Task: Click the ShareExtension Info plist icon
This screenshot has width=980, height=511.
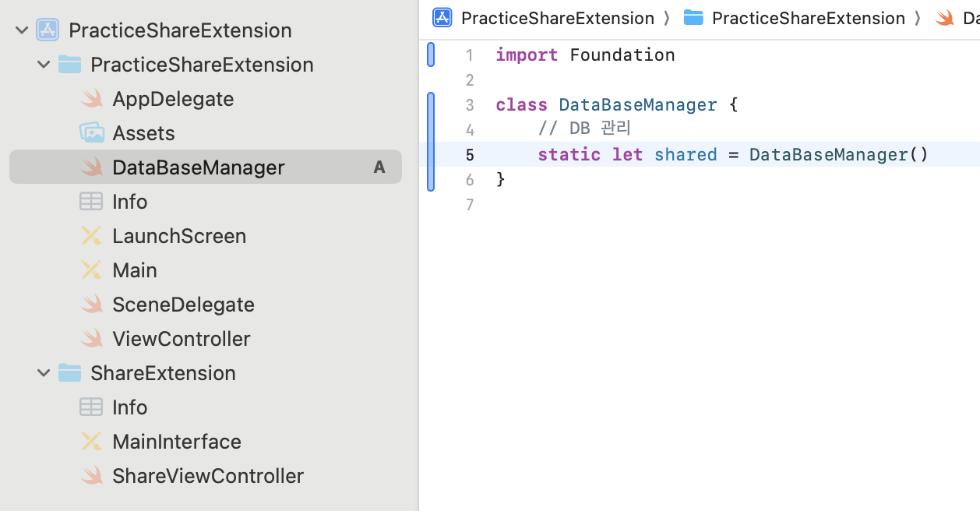Action: click(x=91, y=407)
